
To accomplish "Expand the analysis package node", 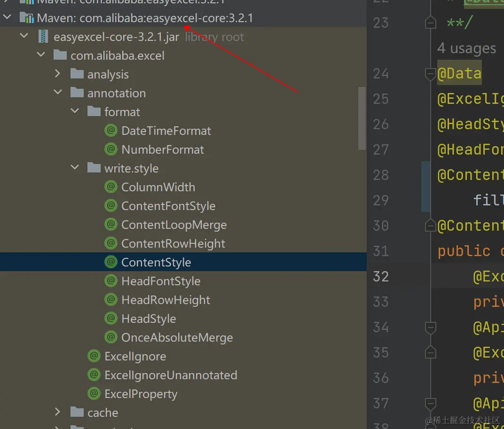I will click(58, 74).
